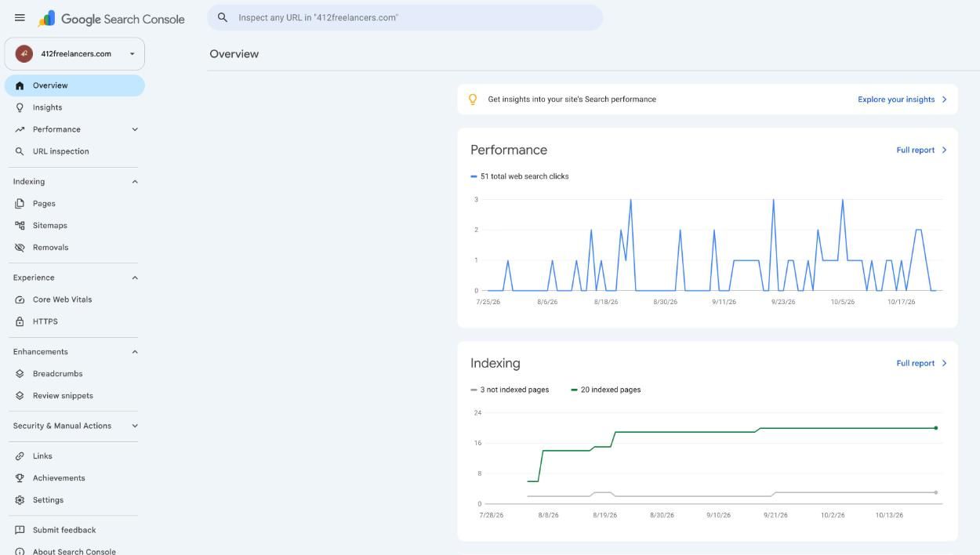Click About Search Console link

coord(74,551)
